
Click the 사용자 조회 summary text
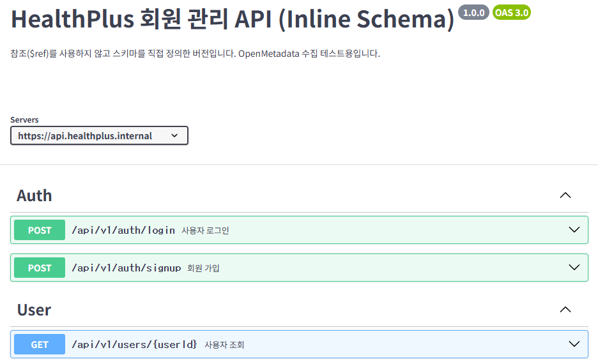coord(224,345)
